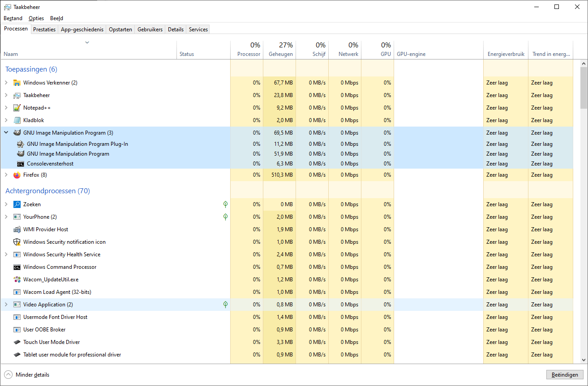Switch to the Services tab
This screenshot has height=386, width=588.
point(198,30)
